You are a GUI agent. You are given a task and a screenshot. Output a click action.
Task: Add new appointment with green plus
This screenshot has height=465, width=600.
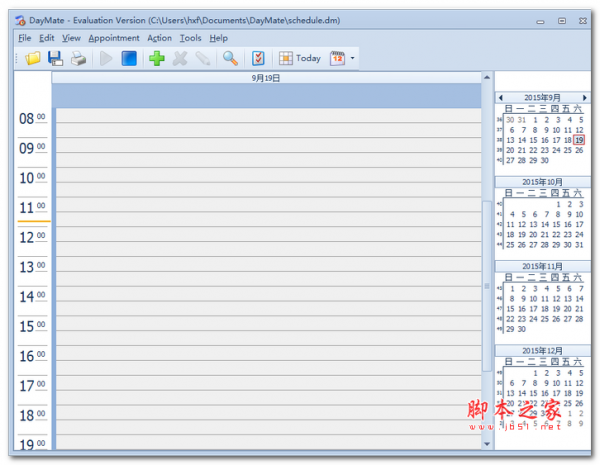(x=157, y=59)
